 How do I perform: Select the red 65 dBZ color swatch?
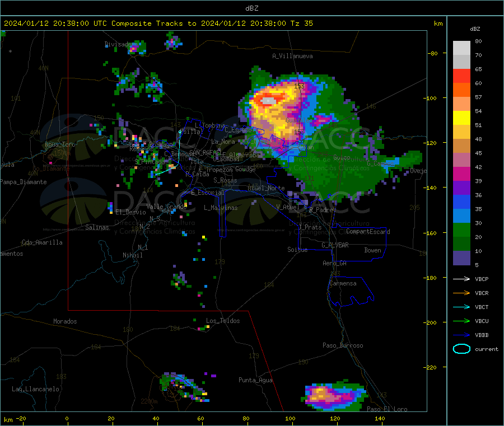(x=461, y=76)
